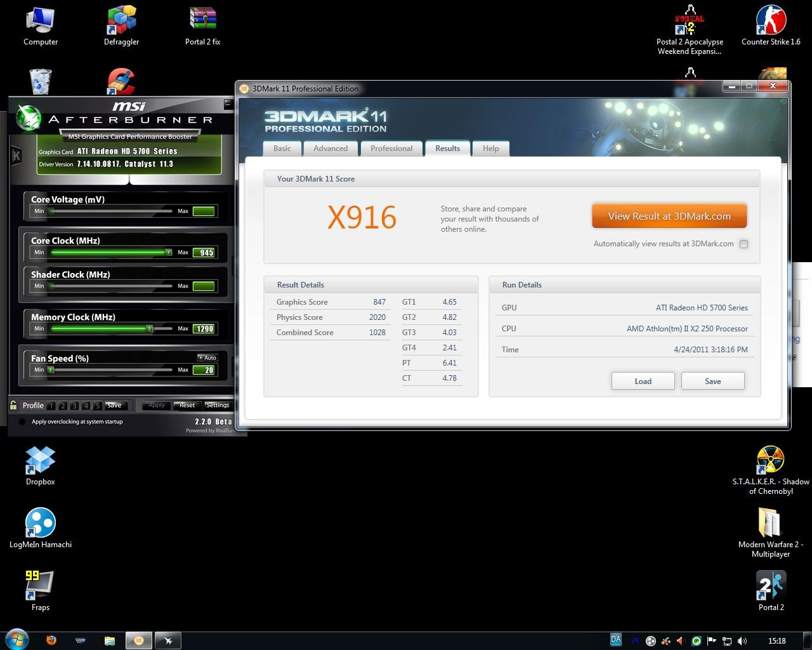Open the Dropbox desktop shortcut
The height and width of the screenshot is (650, 812).
pos(41,466)
